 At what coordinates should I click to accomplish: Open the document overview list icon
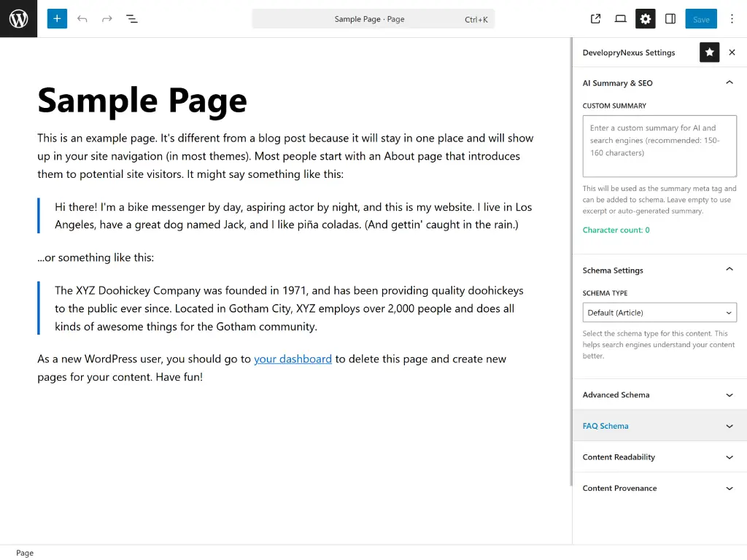(132, 19)
